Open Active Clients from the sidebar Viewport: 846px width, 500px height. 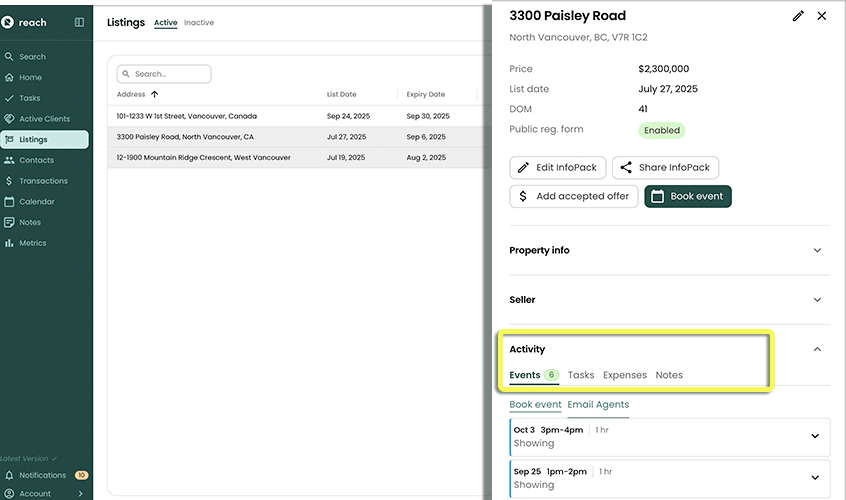pyautogui.click(x=44, y=119)
